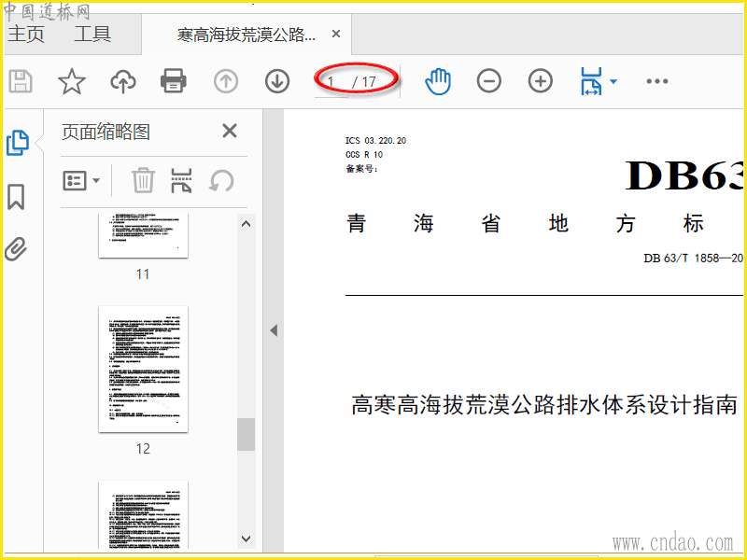Click the large DB63 heading
The width and height of the screenshot is (747, 560).
(x=684, y=175)
